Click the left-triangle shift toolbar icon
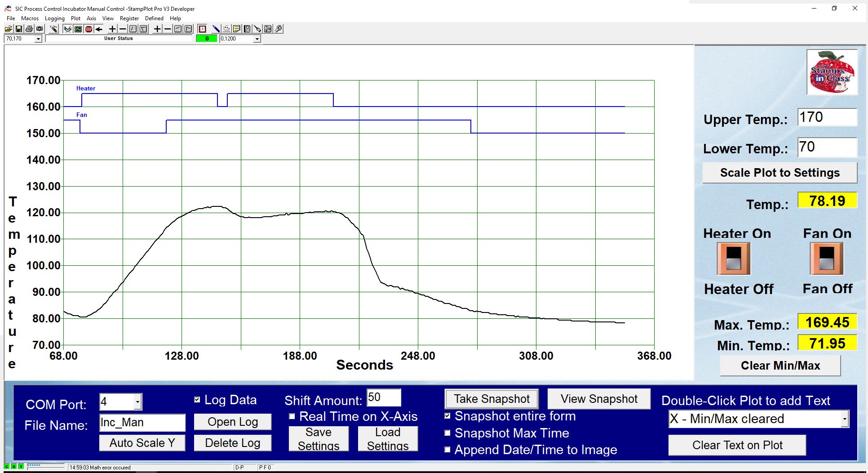Screen dimensions: 868x473 [178, 29]
